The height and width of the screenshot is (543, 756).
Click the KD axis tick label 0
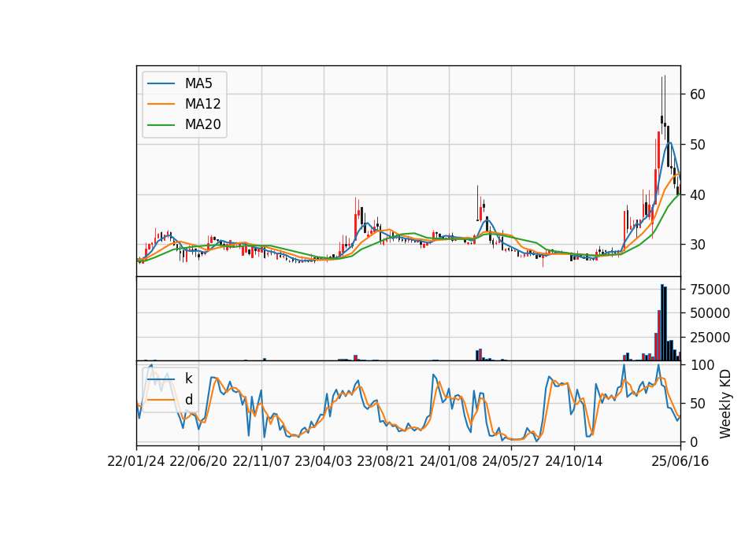click(694, 442)
